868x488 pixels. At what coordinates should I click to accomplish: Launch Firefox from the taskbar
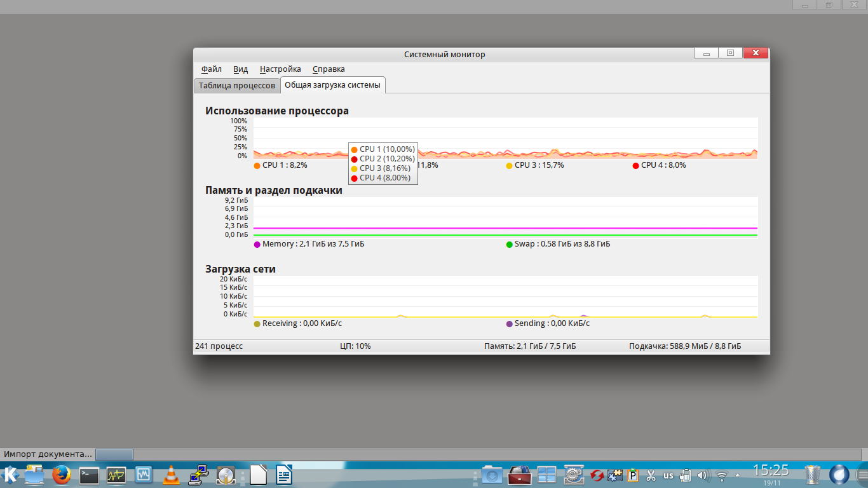click(62, 474)
